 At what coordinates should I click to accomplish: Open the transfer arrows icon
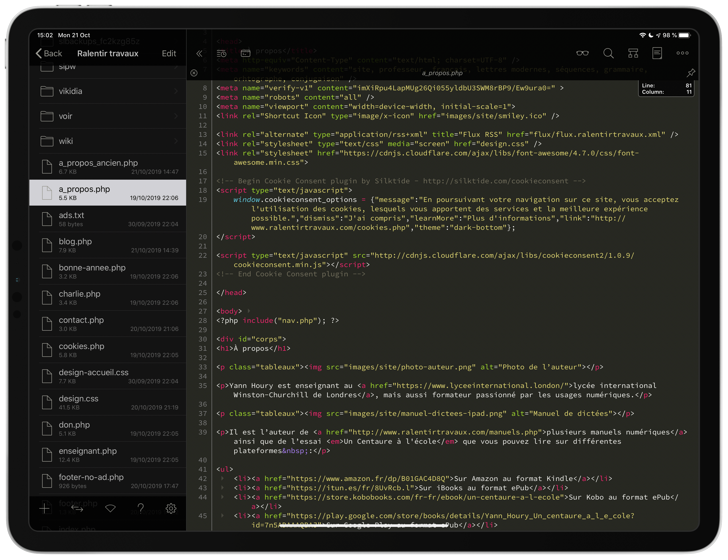pyautogui.click(x=77, y=509)
